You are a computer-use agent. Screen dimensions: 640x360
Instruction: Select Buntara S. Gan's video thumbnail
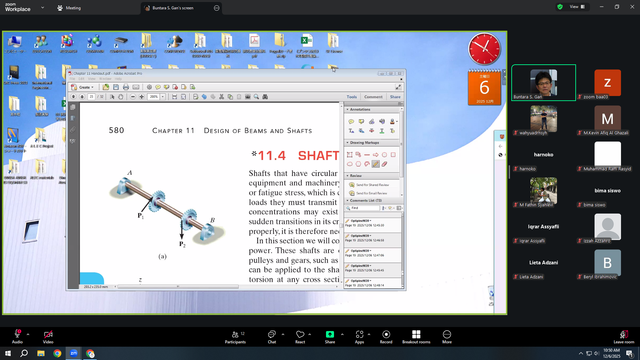click(x=543, y=83)
